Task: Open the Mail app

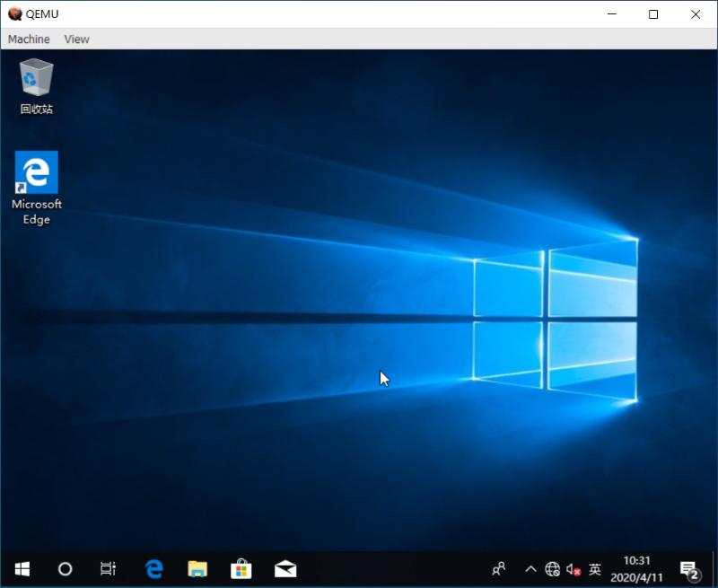Action: 285,568
